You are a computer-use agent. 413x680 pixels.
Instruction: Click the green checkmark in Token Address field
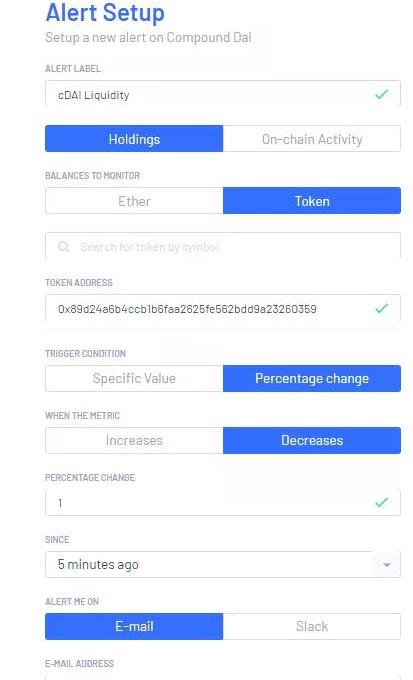tap(381, 308)
